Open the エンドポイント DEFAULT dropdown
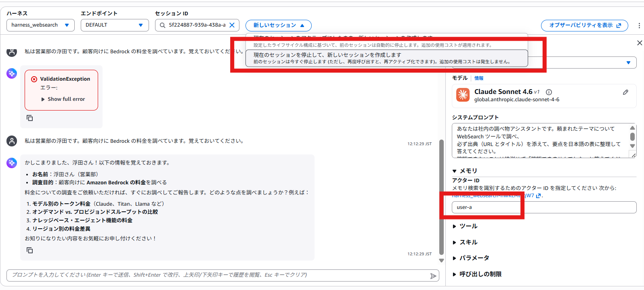This screenshot has width=644, height=290. click(115, 25)
